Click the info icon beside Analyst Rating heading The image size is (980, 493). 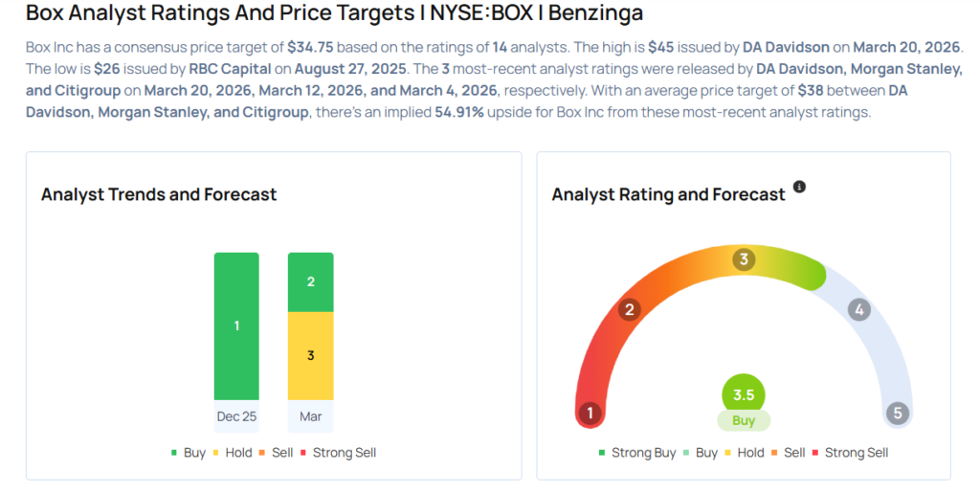[800, 188]
